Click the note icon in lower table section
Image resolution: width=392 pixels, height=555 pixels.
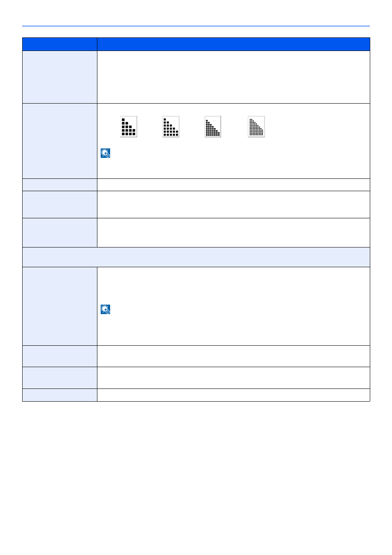click(x=106, y=310)
